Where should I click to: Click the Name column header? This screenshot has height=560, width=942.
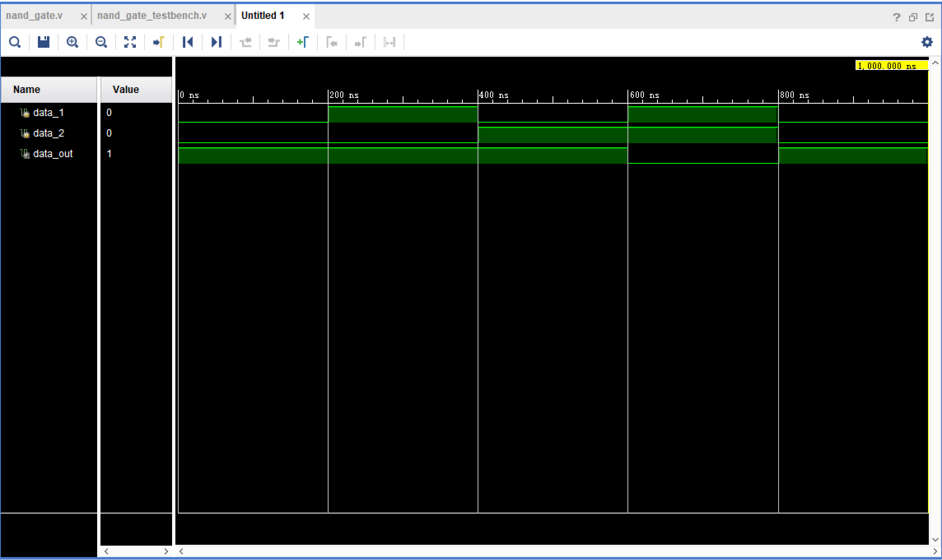coord(27,90)
